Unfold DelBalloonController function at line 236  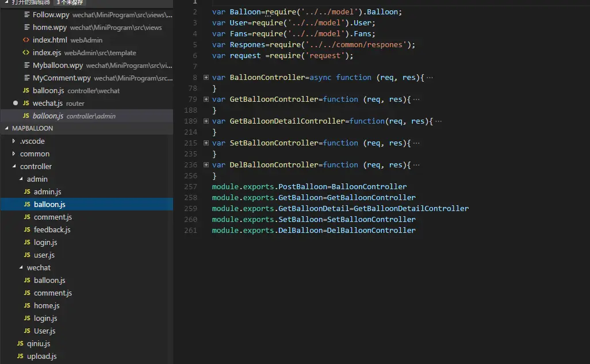click(206, 165)
